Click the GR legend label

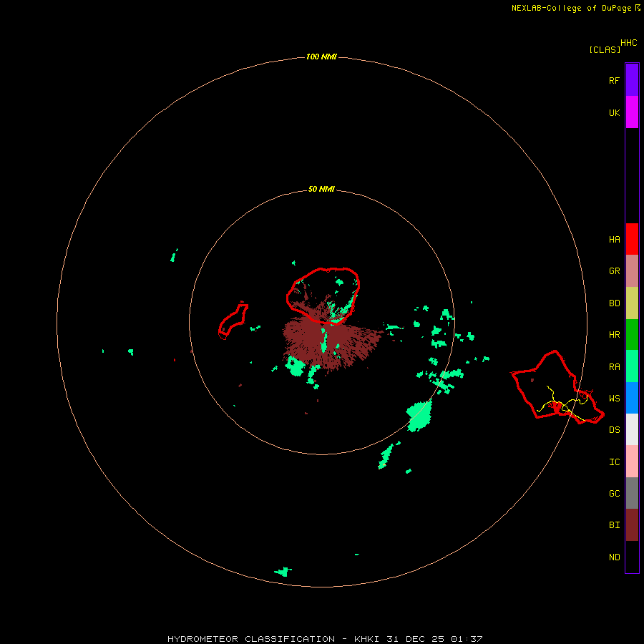614,271
